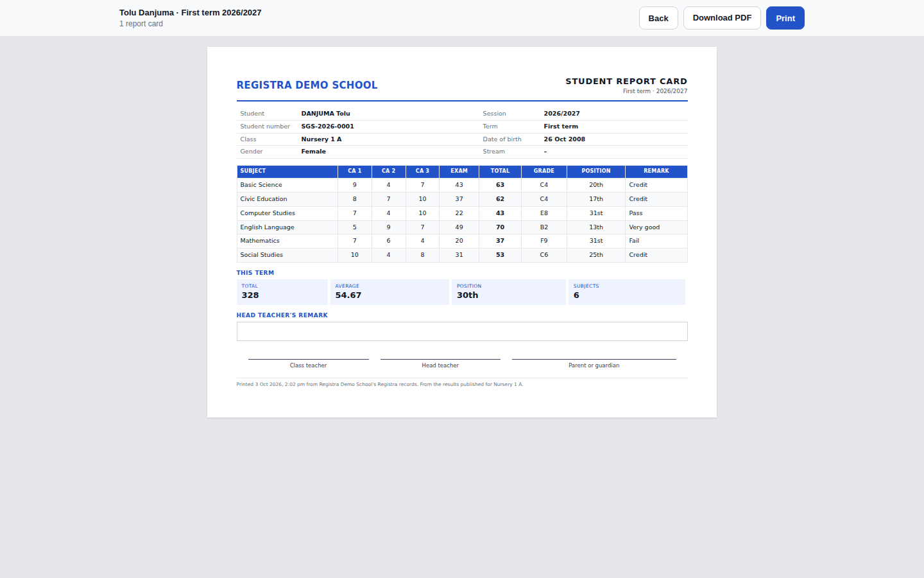Click the Back button
This screenshot has height=578, width=924.
point(658,18)
